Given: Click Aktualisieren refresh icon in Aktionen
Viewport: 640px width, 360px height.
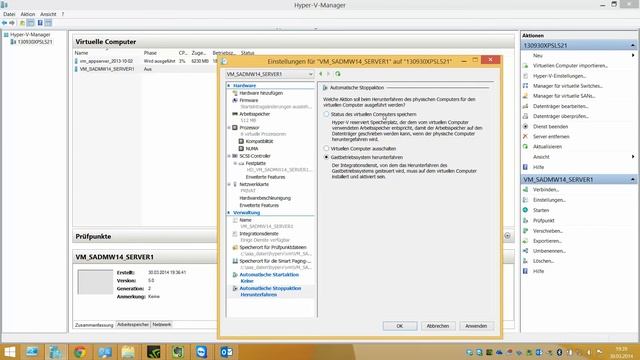Looking at the screenshot, I should click(525, 147).
